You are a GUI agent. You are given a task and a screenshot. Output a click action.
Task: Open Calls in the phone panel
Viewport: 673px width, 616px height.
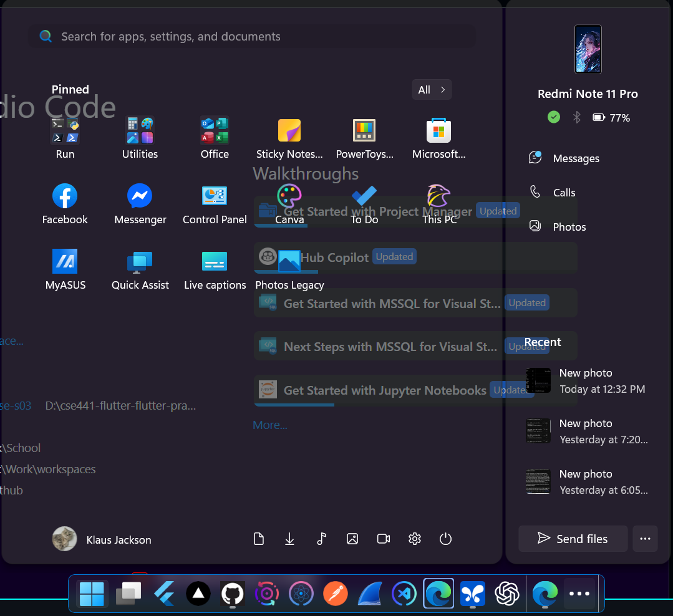click(x=552, y=193)
